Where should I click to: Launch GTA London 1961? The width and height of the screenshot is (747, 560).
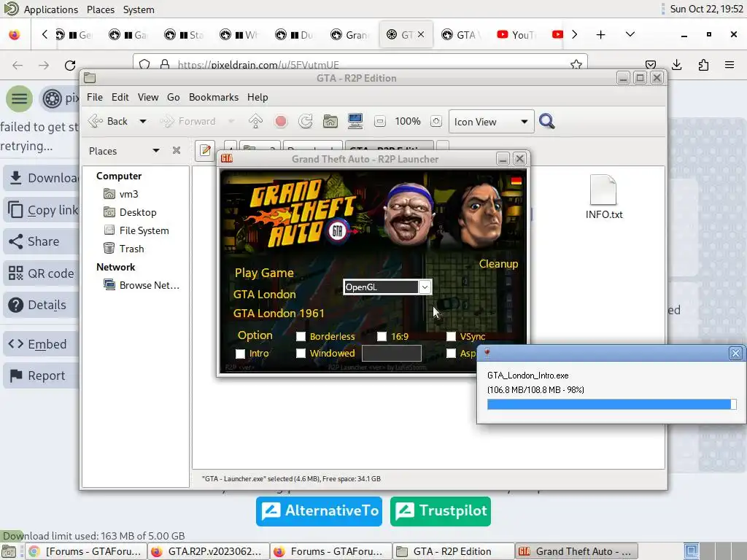[x=278, y=314]
